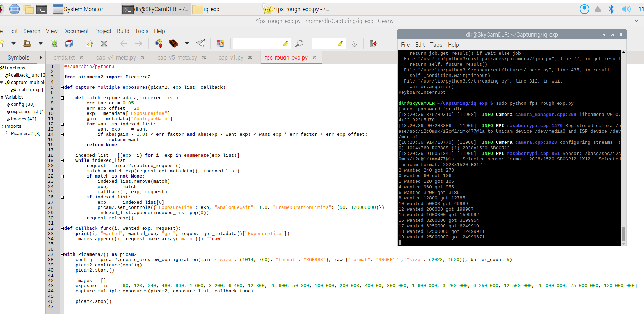Navigate back in the editor history
This screenshot has height=314, width=644.
point(123,44)
